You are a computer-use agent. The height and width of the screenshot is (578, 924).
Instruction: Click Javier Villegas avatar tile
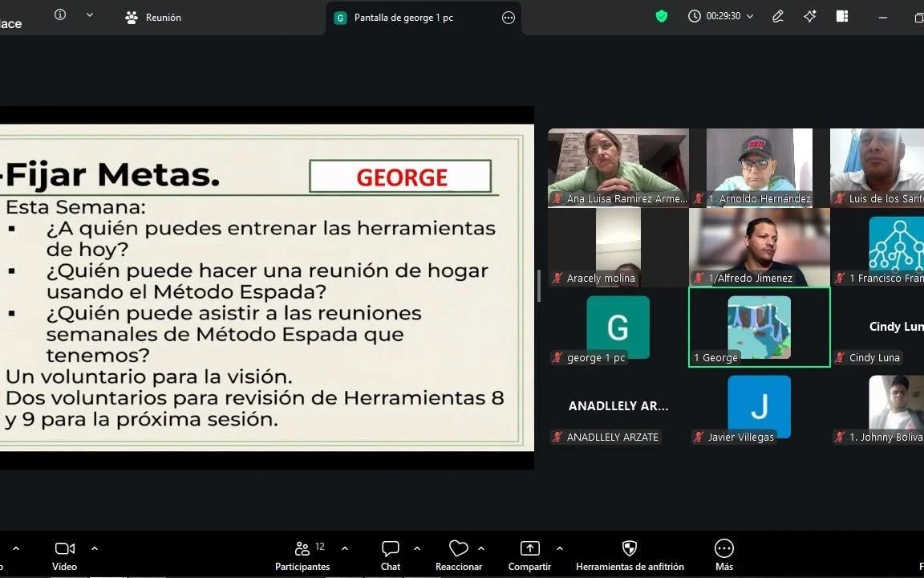[759, 407]
